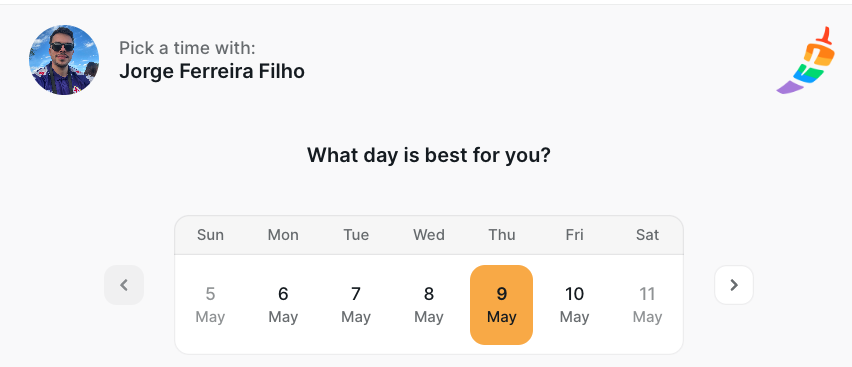
Task: Go to the next week with right chevron
Action: [x=734, y=285]
